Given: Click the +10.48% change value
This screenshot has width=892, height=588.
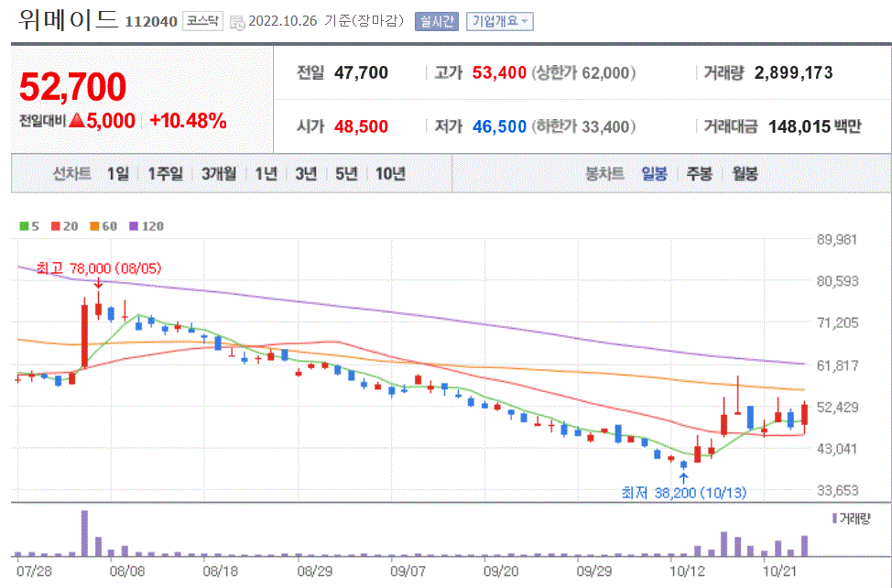Looking at the screenshot, I should click(189, 121).
